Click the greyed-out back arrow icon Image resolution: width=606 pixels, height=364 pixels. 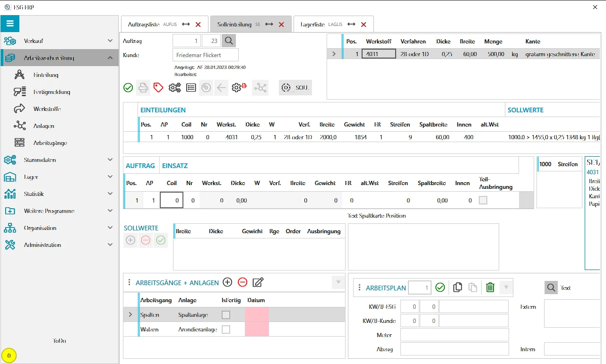click(221, 87)
